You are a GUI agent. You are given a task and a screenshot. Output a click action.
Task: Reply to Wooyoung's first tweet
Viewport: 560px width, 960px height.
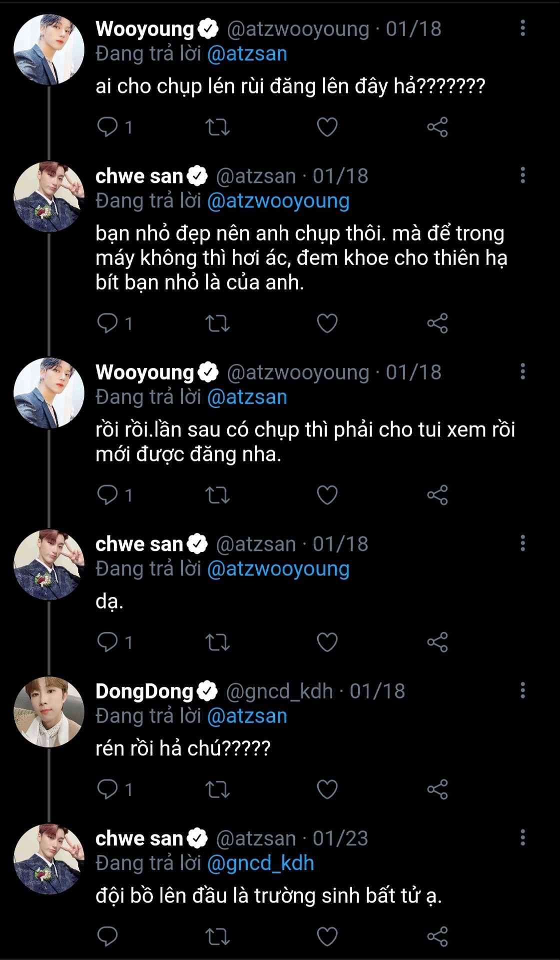108,127
